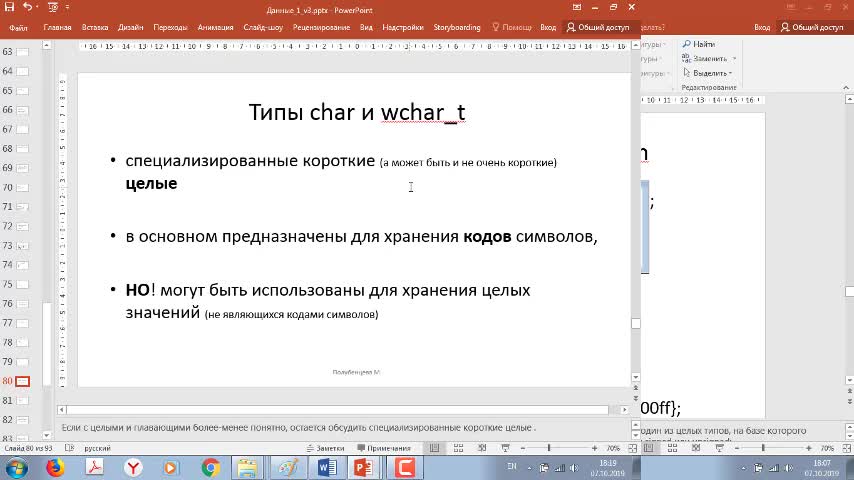Save the presentation with the floppy icon
The width and height of the screenshot is (854, 480).
click(x=9, y=7)
